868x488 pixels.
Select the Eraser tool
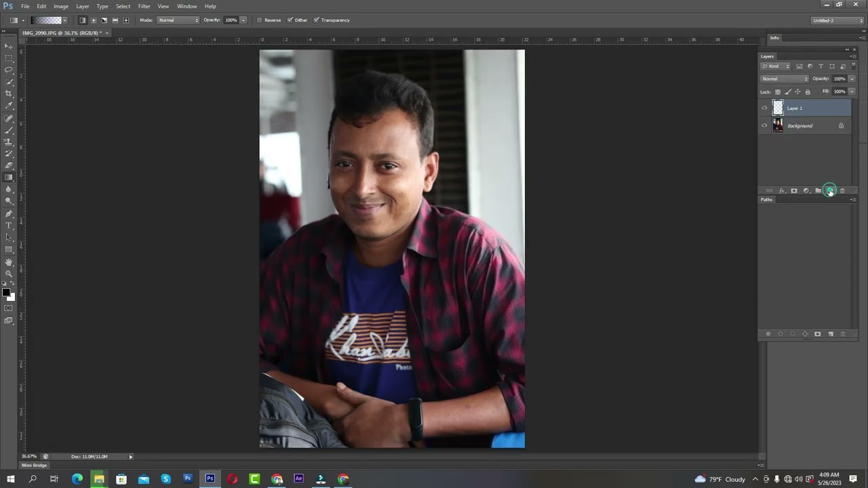click(9, 165)
